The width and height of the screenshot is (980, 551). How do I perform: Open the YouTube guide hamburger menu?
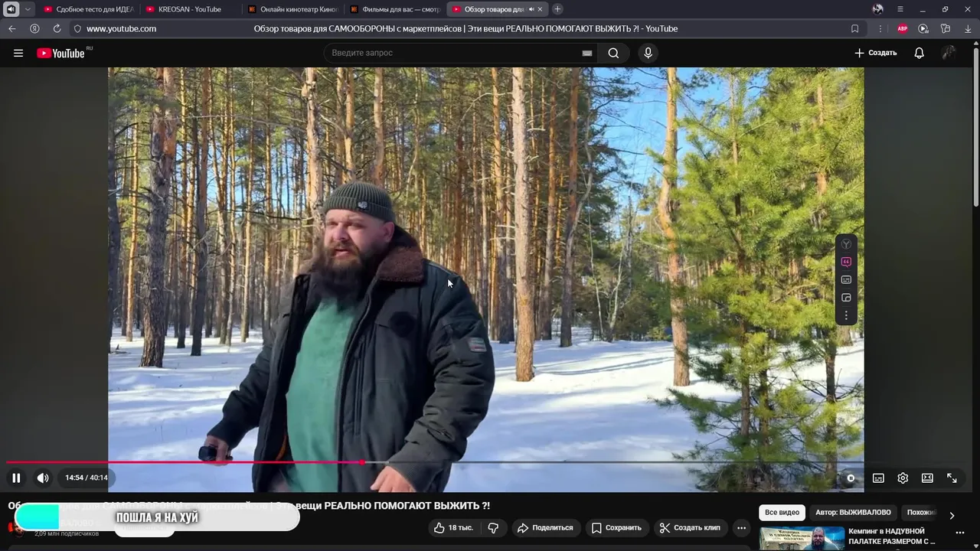(x=18, y=53)
